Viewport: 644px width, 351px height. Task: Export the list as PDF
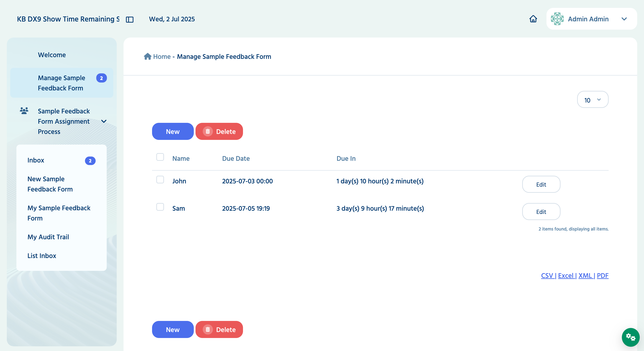pyautogui.click(x=603, y=276)
